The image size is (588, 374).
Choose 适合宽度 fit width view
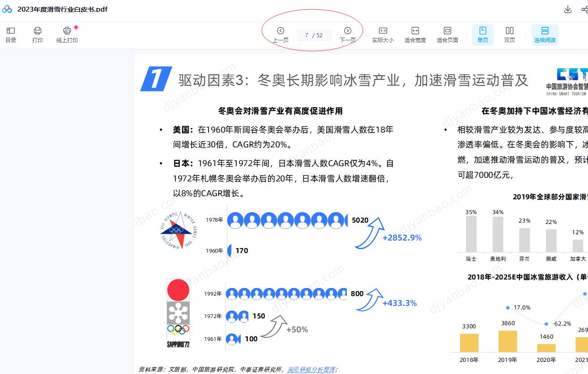(x=415, y=34)
